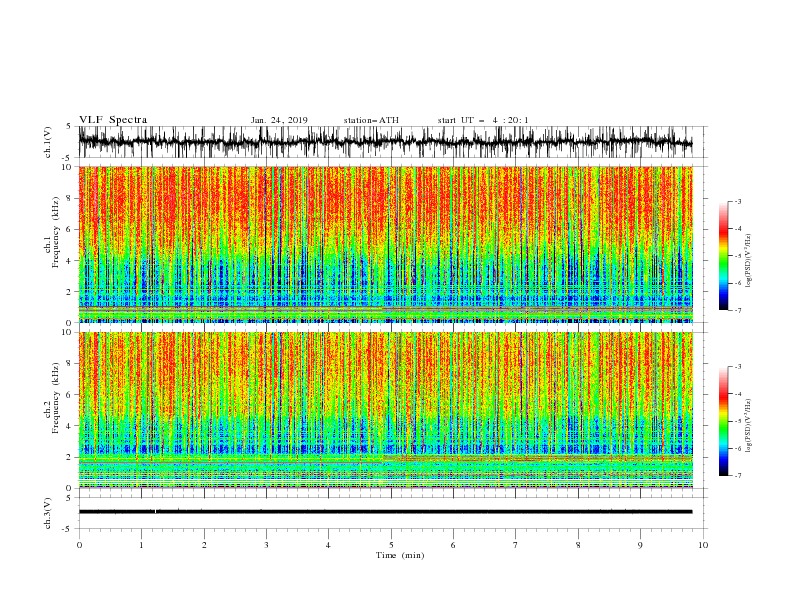Click the "6" time axis tick label
Screen dimensions: 792x612
click(x=453, y=545)
